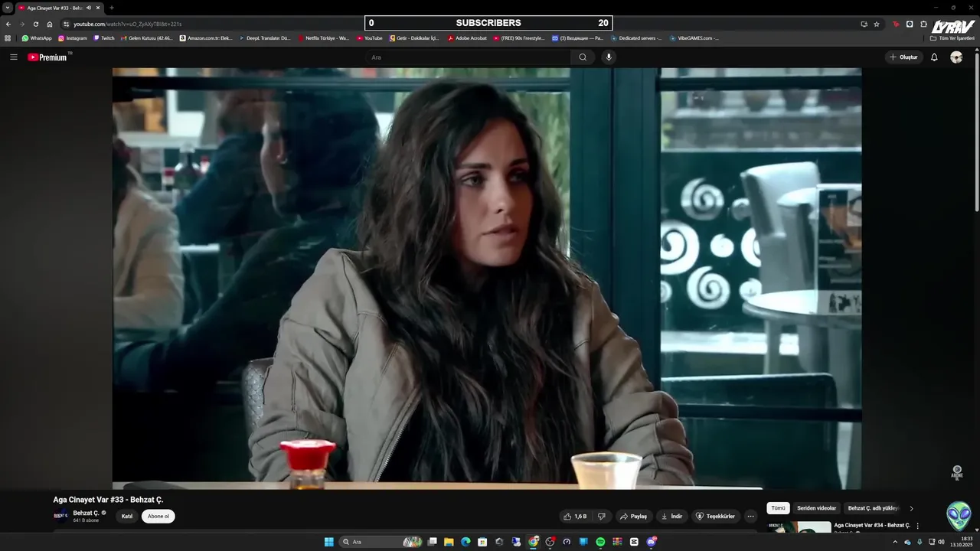Click into the YouTube 'Ara' search field

click(x=467, y=57)
